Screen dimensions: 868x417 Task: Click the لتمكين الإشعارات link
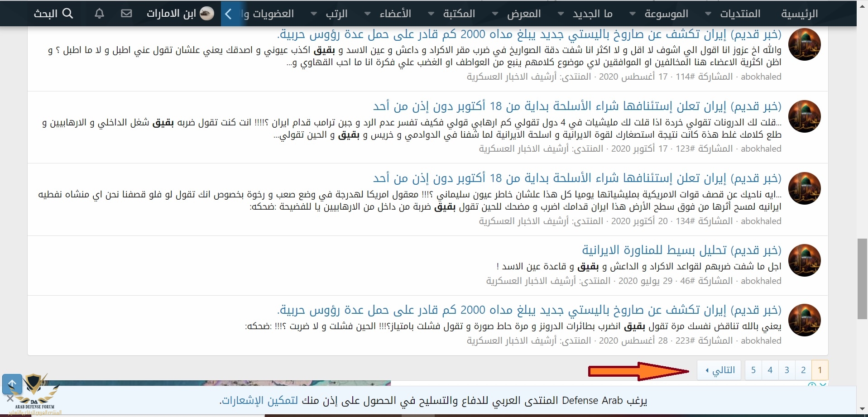tap(259, 401)
